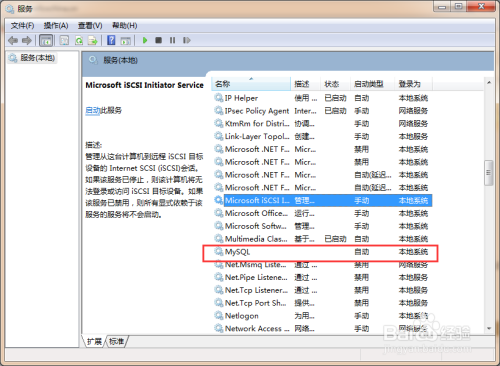Image resolution: width=500 pixels, height=366 pixels.
Task: Click the gear icon beside Netlogon
Action: [x=219, y=315]
